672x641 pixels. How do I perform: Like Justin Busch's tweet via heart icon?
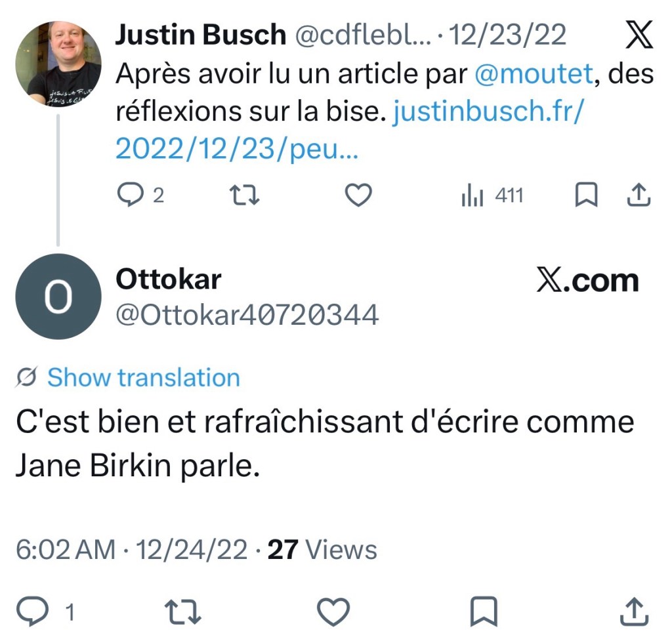pyautogui.click(x=358, y=195)
